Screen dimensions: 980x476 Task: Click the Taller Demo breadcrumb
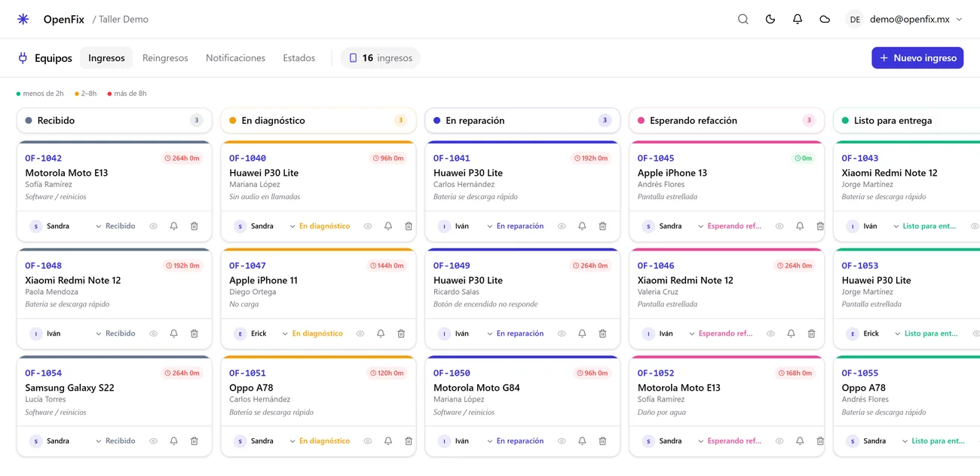[124, 19]
